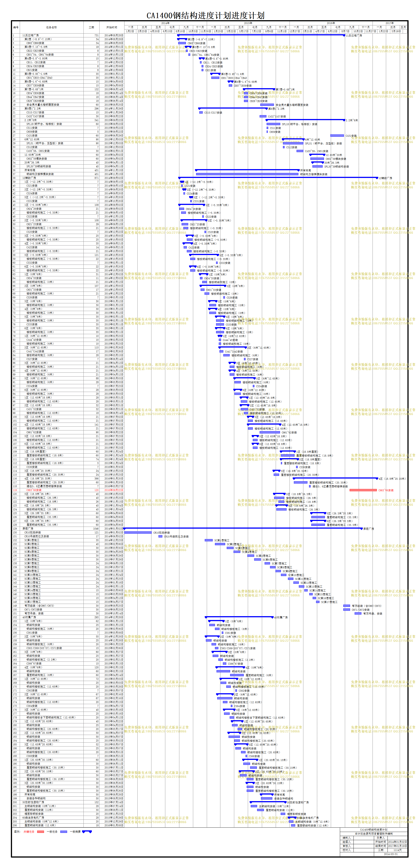Click the 2017年 year header on timeline

tap(389, 23)
